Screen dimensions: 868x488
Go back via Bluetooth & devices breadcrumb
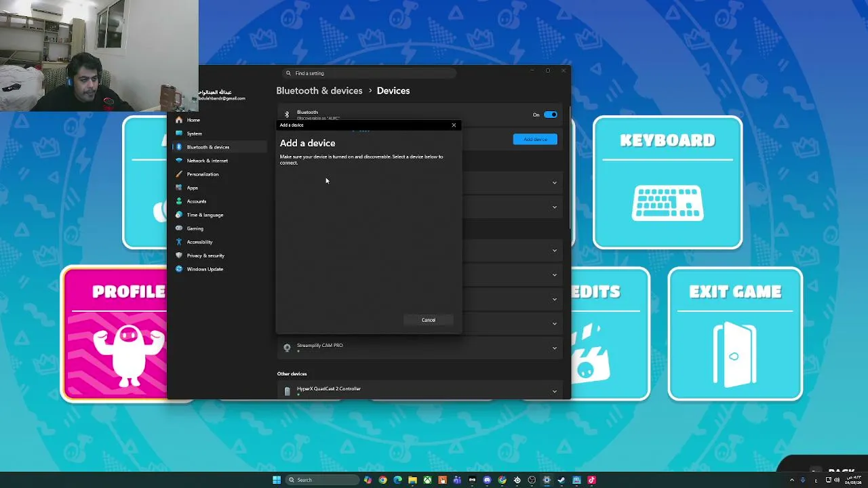click(x=319, y=91)
